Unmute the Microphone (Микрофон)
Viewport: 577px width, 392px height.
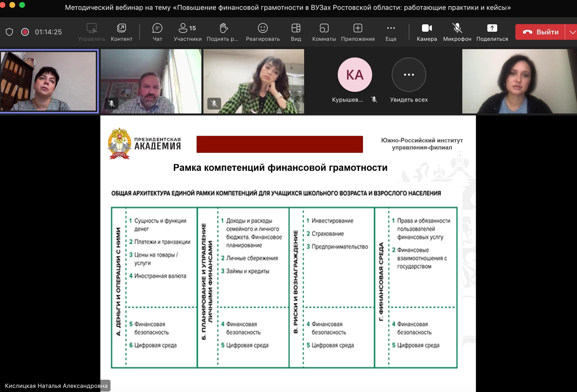point(457,32)
